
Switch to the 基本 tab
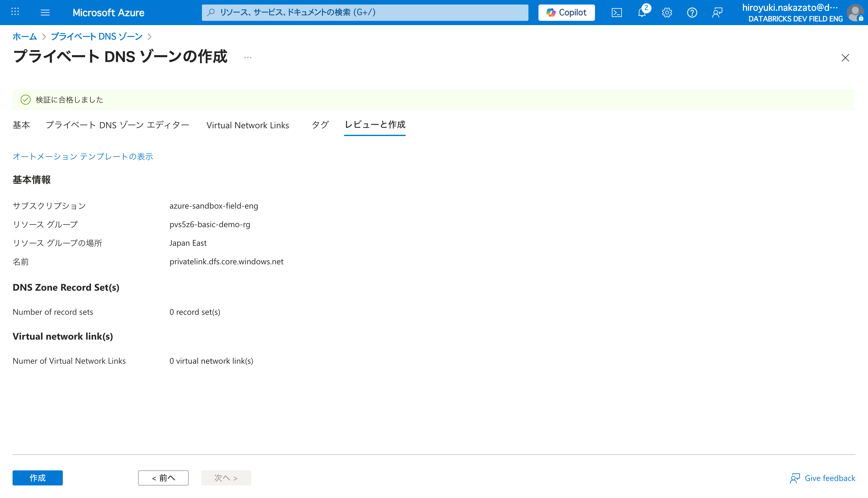(x=21, y=125)
